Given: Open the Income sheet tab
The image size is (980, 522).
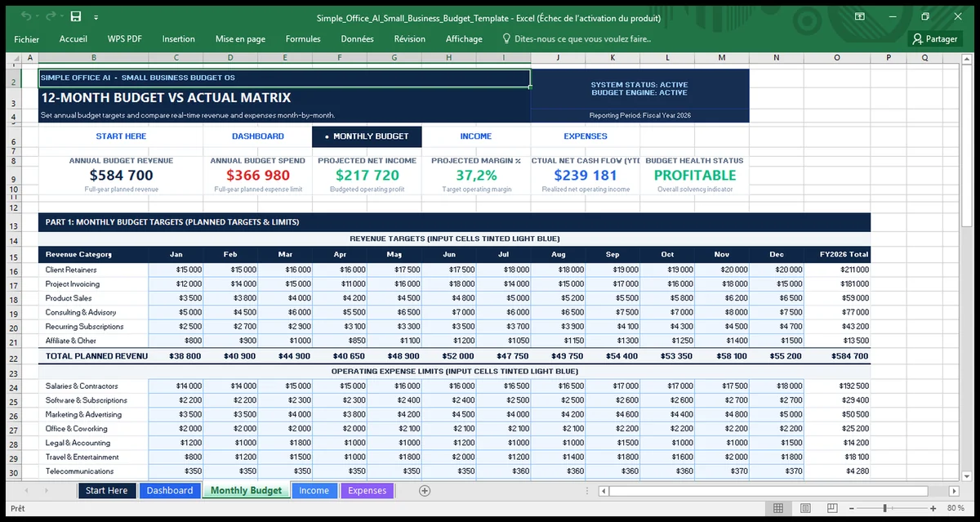Looking at the screenshot, I should 314,490.
